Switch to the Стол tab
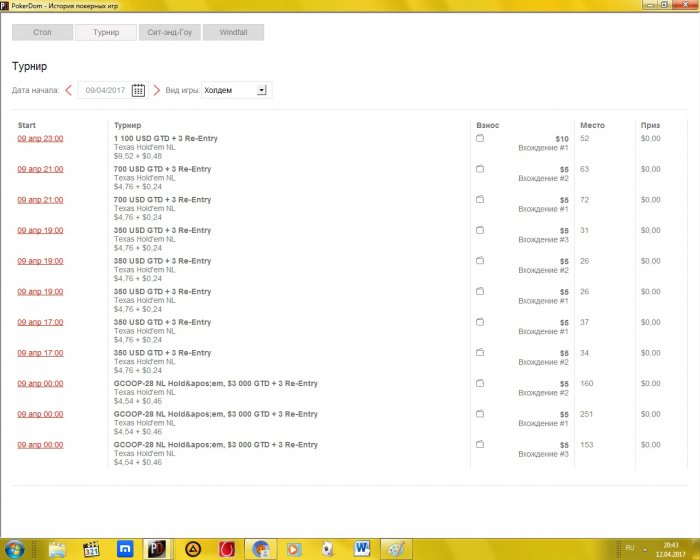This screenshot has height=560, width=700. [x=42, y=32]
